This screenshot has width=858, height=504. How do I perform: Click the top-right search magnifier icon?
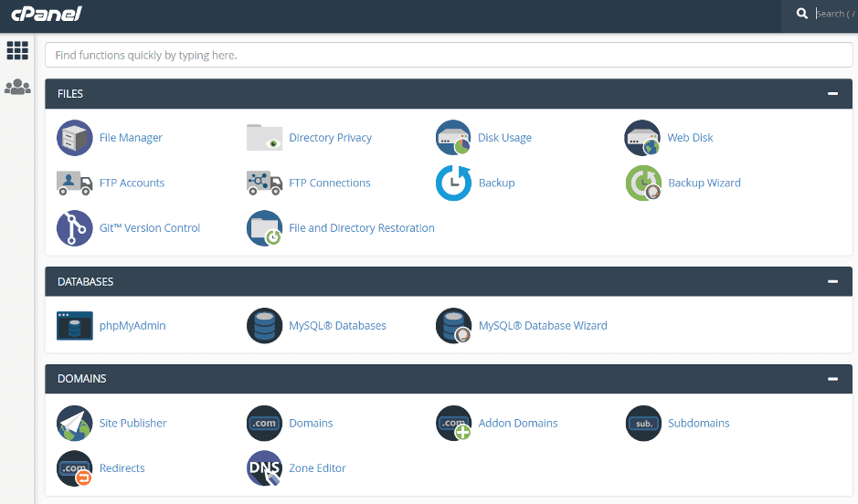tap(801, 14)
